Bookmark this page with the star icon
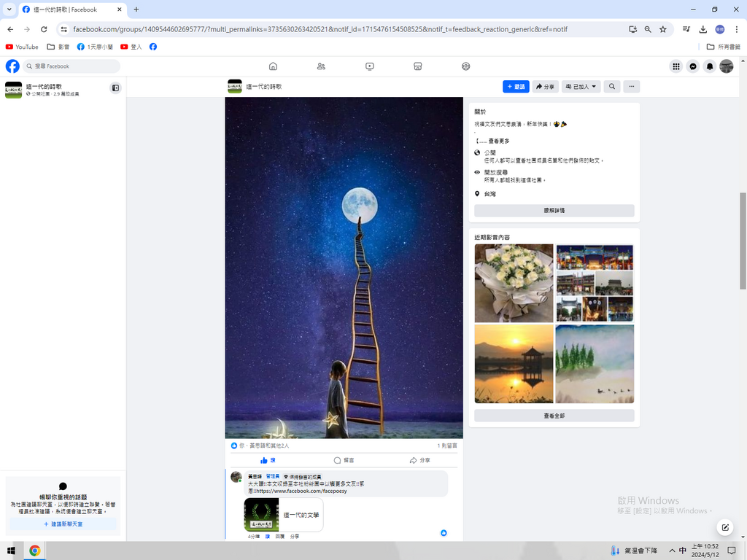 click(x=662, y=29)
